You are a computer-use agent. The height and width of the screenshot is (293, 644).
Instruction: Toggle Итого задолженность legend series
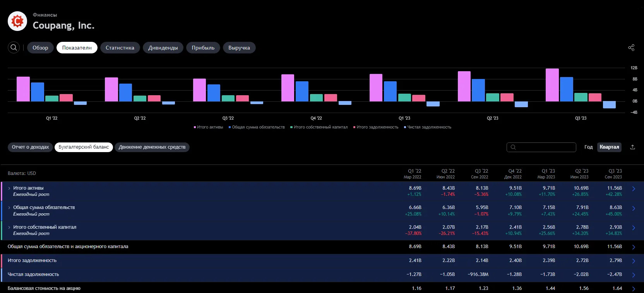(x=376, y=127)
